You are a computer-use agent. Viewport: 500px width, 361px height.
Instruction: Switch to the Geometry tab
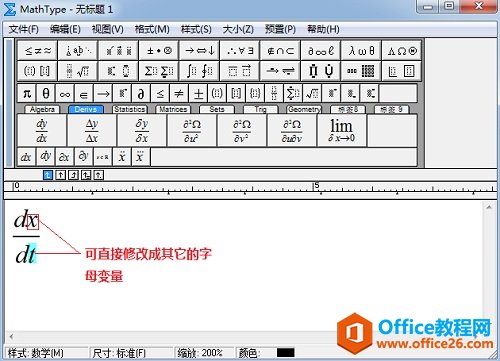[304, 109]
